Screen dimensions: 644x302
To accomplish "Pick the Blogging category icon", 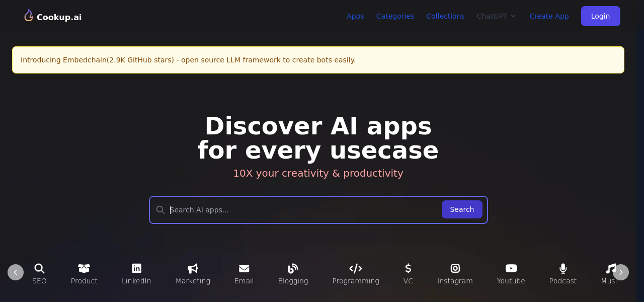I will pyautogui.click(x=293, y=268).
